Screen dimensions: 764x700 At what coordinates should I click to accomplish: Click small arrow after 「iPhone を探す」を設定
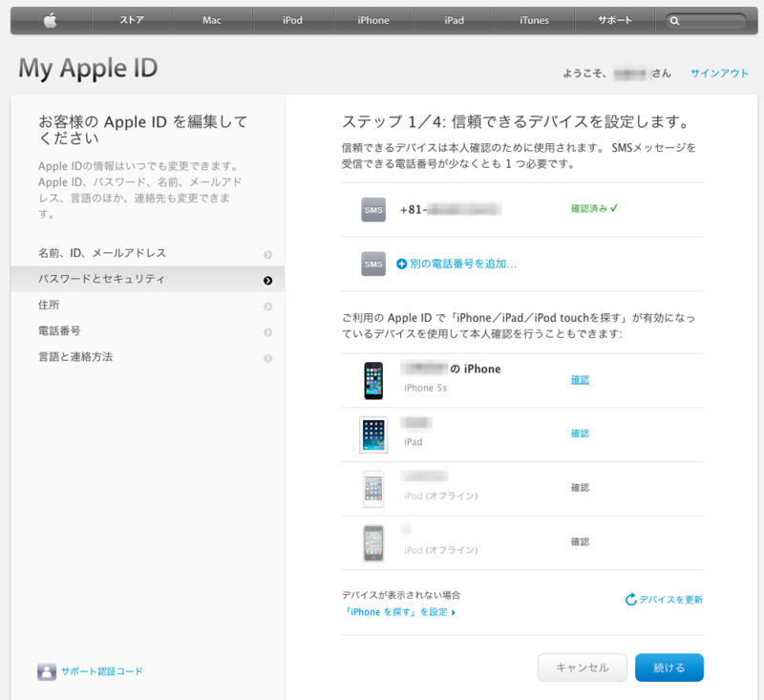[x=453, y=613]
